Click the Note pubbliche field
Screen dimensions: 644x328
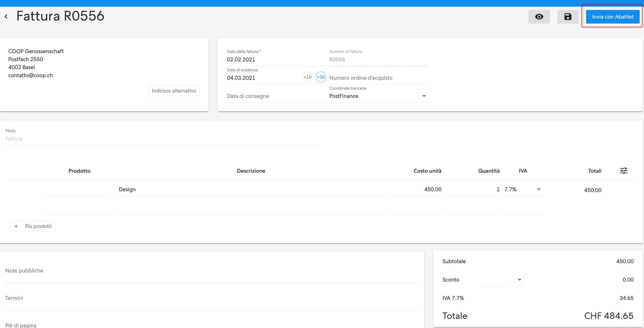pos(211,271)
